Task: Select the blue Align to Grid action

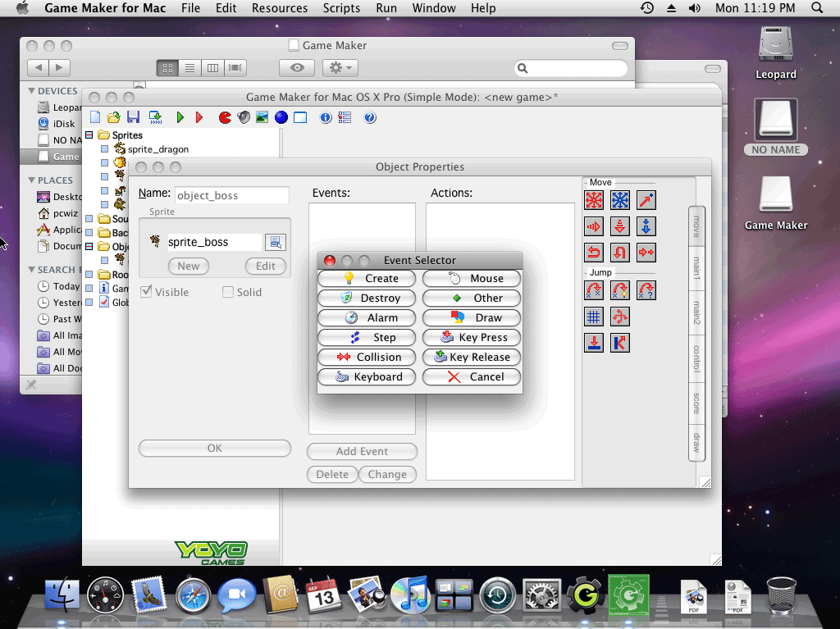Action: click(594, 317)
